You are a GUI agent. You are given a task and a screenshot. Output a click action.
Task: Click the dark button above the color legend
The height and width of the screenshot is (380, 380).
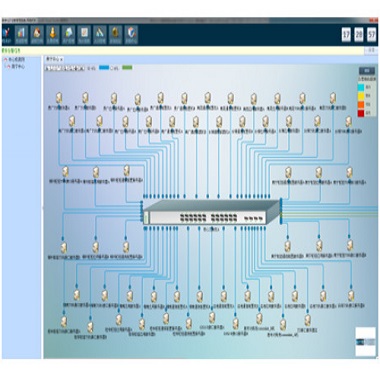367,71
